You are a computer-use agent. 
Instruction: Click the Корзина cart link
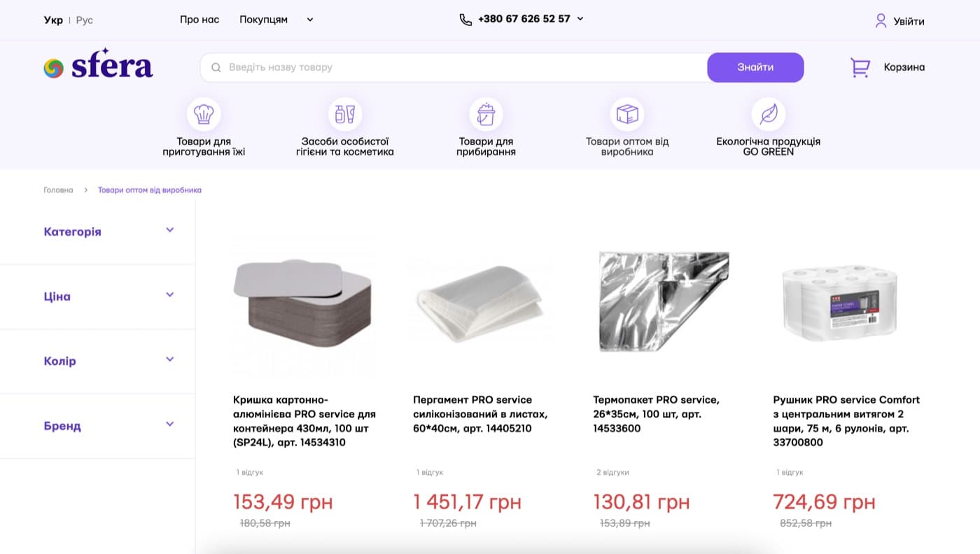click(x=904, y=67)
